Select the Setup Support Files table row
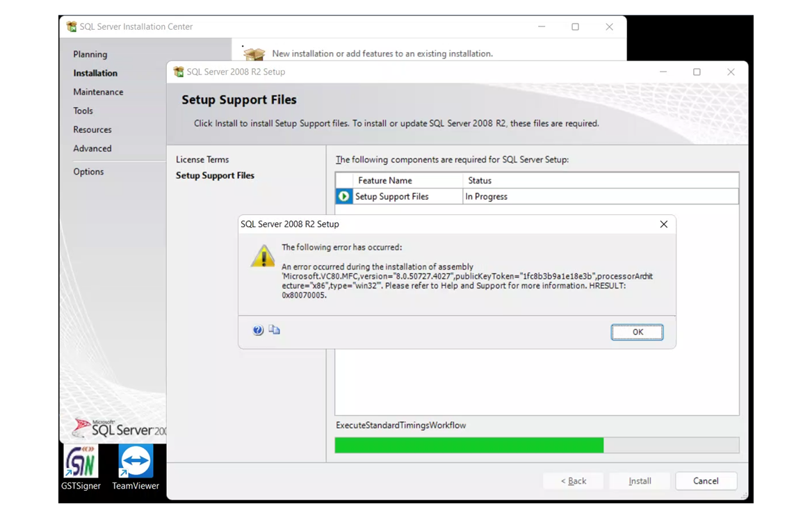812x520 pixels. point(537,197)
